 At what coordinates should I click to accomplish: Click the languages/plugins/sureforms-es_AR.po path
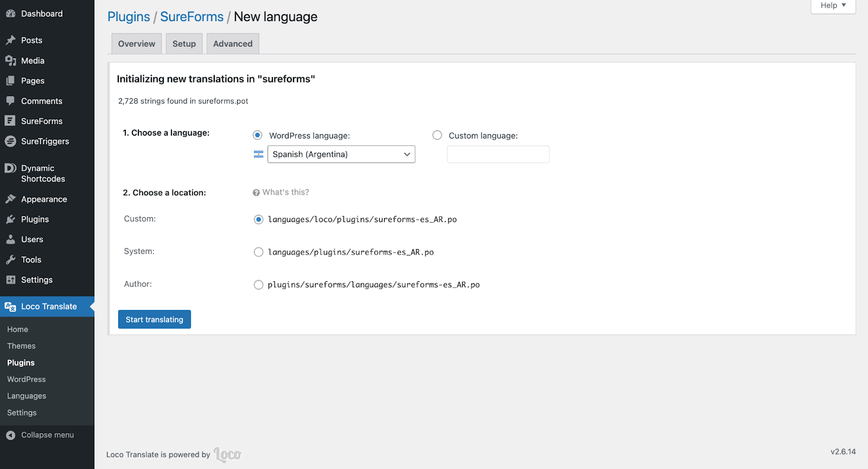click(350, 252)
